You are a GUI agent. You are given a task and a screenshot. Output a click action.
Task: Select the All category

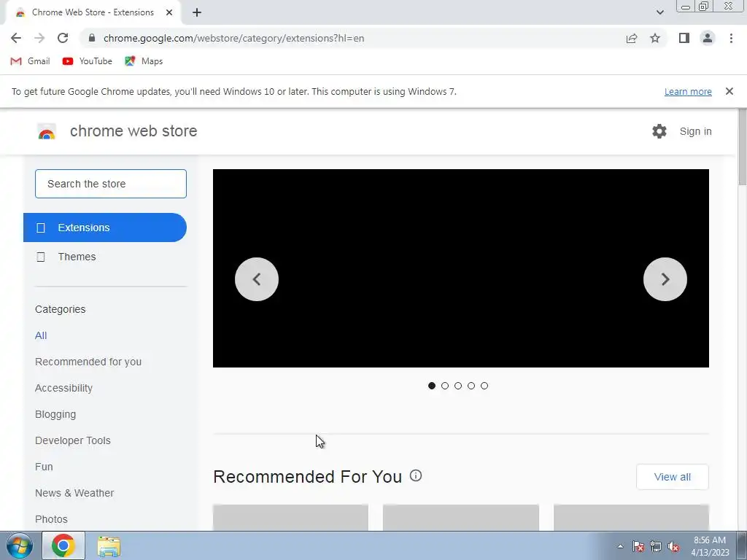(x=41, y=335)
